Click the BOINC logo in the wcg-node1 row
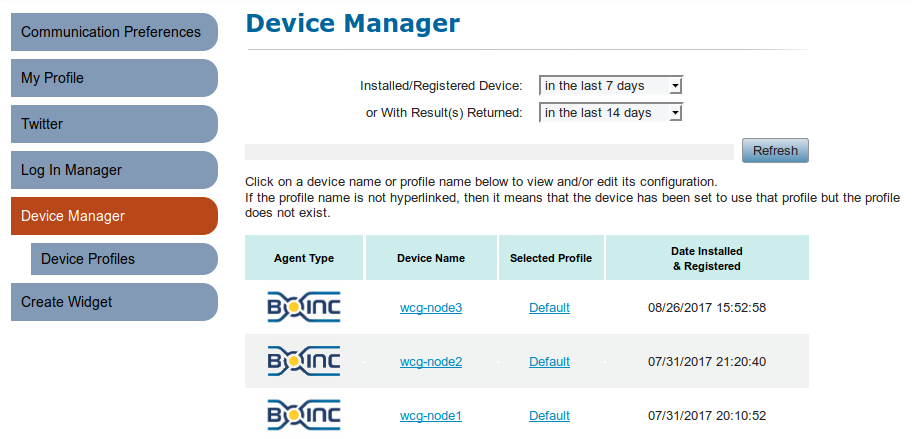 coord(304,415)
